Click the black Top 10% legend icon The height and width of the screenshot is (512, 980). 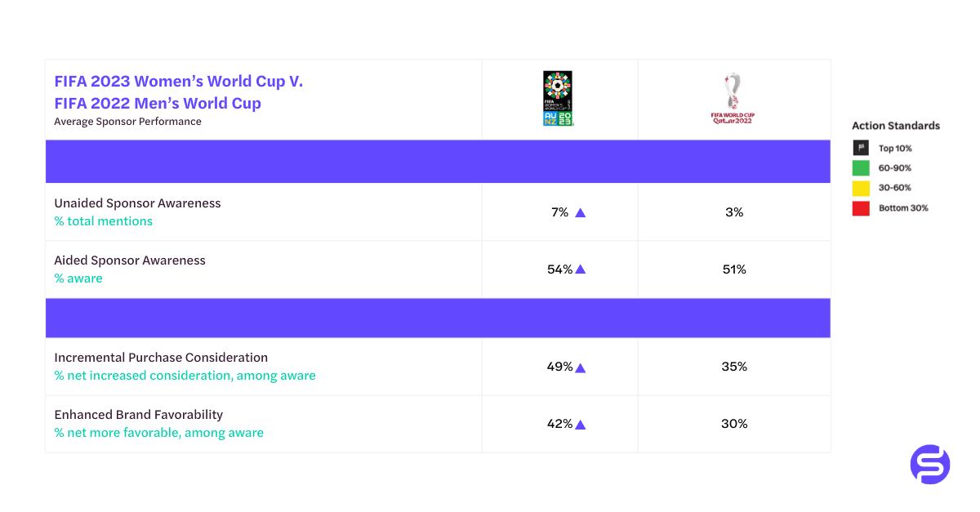click(861, 149)
